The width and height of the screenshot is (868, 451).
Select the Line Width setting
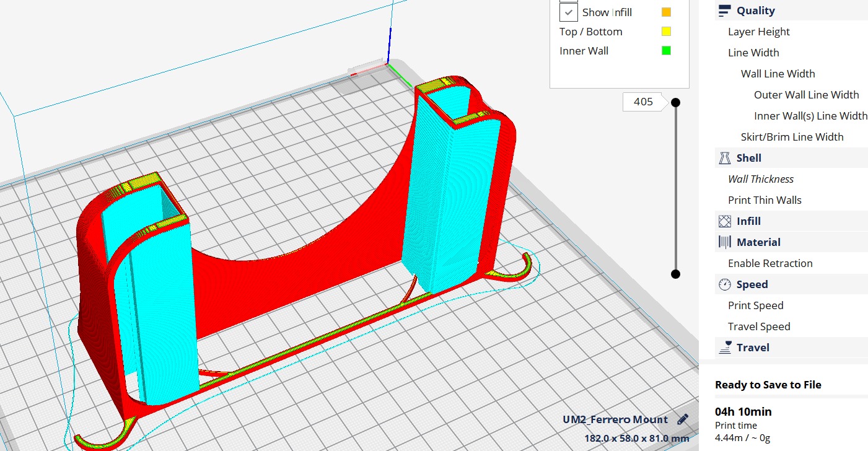[753, 53]
